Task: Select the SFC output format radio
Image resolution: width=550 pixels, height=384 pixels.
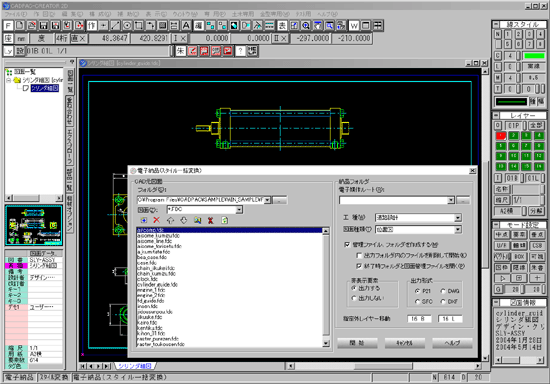Action: [x=417, y=302]
